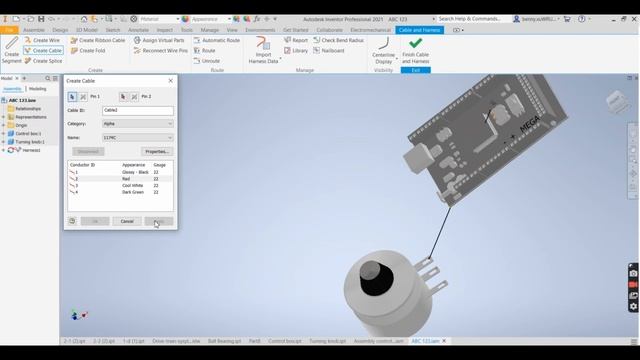Open Assign Virtual Parts
The width and height of the screenshot is (640, 360).
tap(159, 40)
